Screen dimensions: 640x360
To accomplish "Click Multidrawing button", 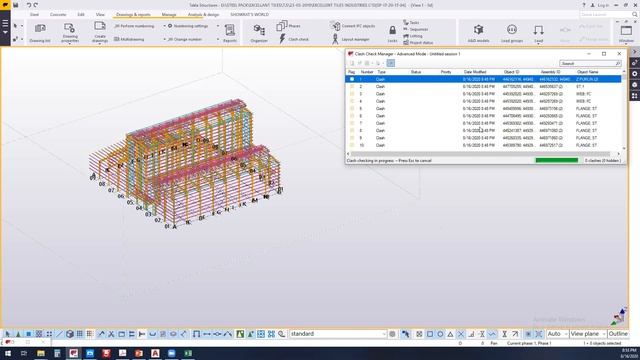I will pyautogui.click(x=129, y=39).
